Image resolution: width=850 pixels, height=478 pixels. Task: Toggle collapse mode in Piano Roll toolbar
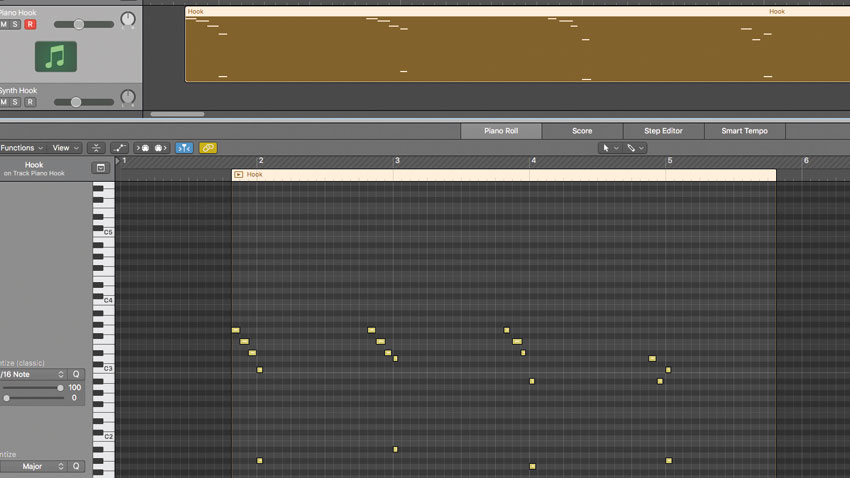point(96,148)
